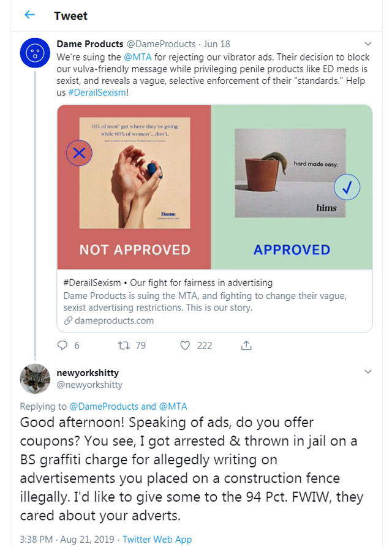Click the dameproducts.com link card title
Viewport: 392px width, 547px height.
(168, 283)
